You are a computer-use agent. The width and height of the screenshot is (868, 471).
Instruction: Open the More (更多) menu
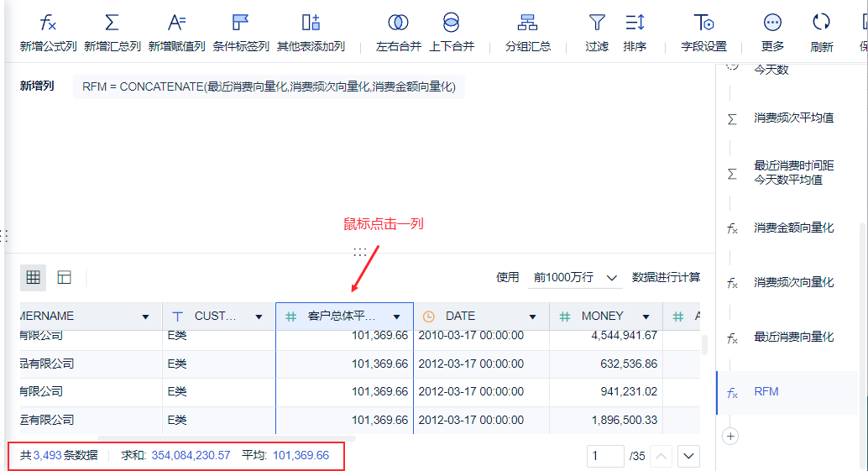[x=772, y=34]
